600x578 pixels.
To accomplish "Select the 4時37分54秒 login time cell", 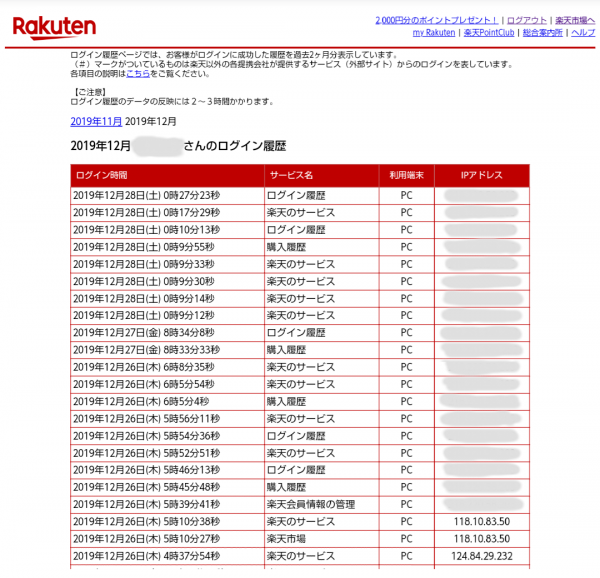I will click(x=167, y=556).
